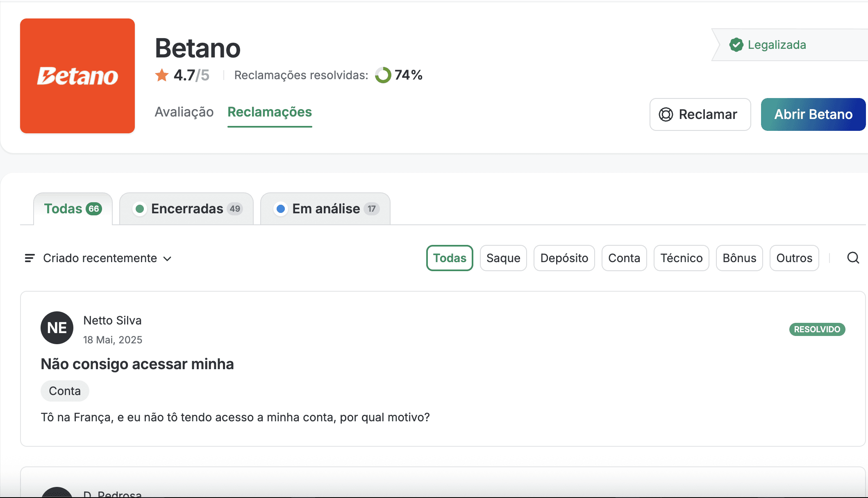Click the Netto Silva author name
Screen dimensions: 868x498
click(112, 320)
